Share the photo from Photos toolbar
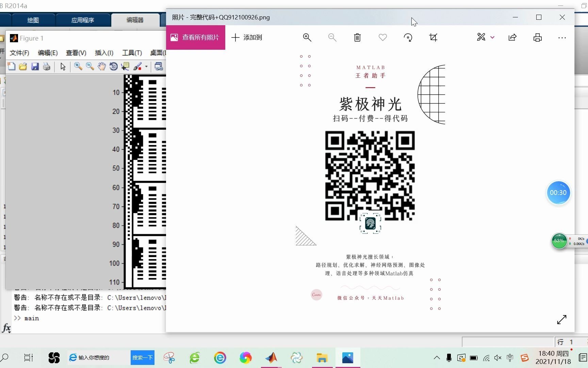This screenshot has height=368, width=588. 512,37
